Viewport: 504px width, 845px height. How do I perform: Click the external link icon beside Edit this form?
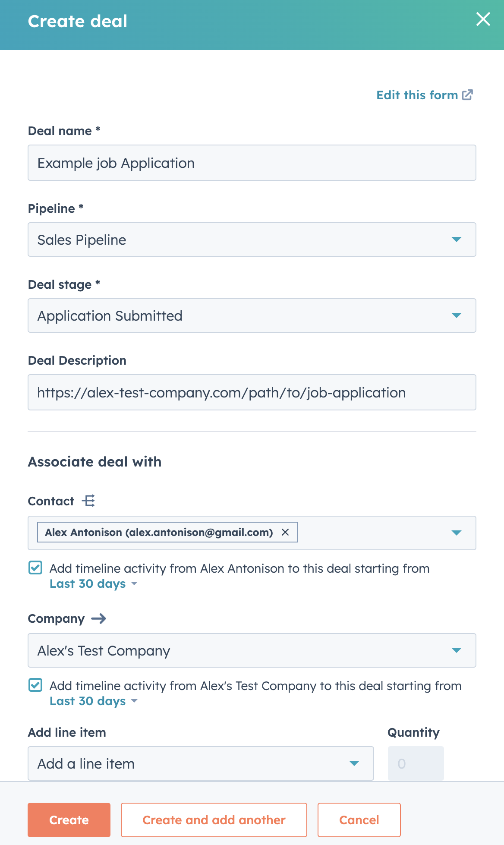click(x=467, y=95)
